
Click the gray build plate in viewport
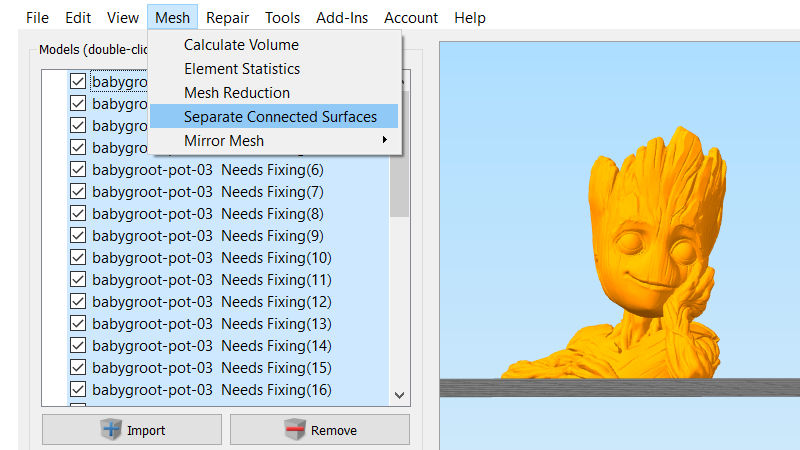click(619, 388)
